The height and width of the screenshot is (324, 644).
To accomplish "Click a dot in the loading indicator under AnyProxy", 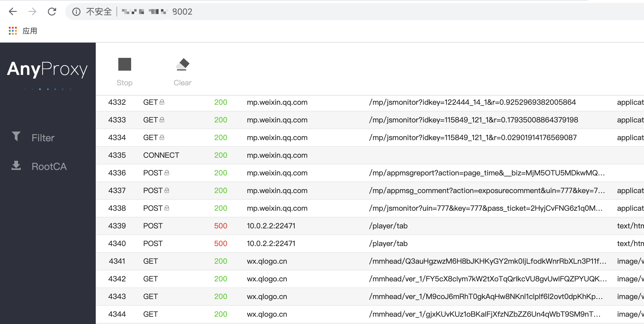I will coord(40,89).
